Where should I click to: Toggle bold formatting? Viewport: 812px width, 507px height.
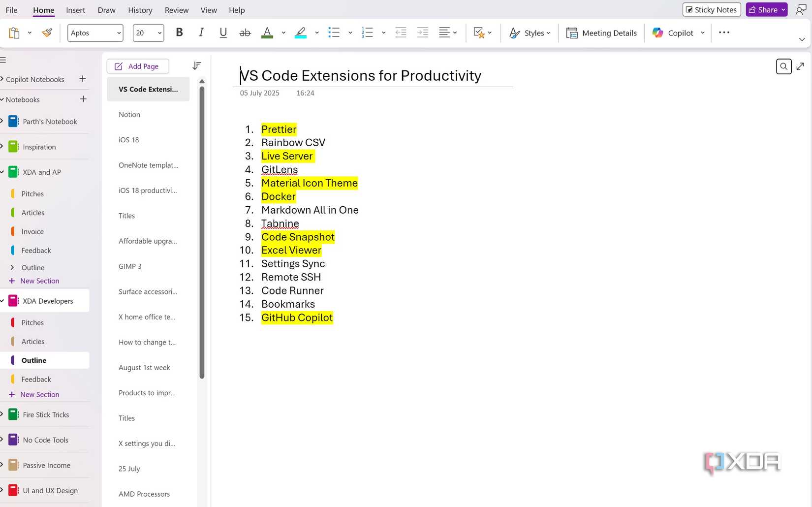[179, 32]
